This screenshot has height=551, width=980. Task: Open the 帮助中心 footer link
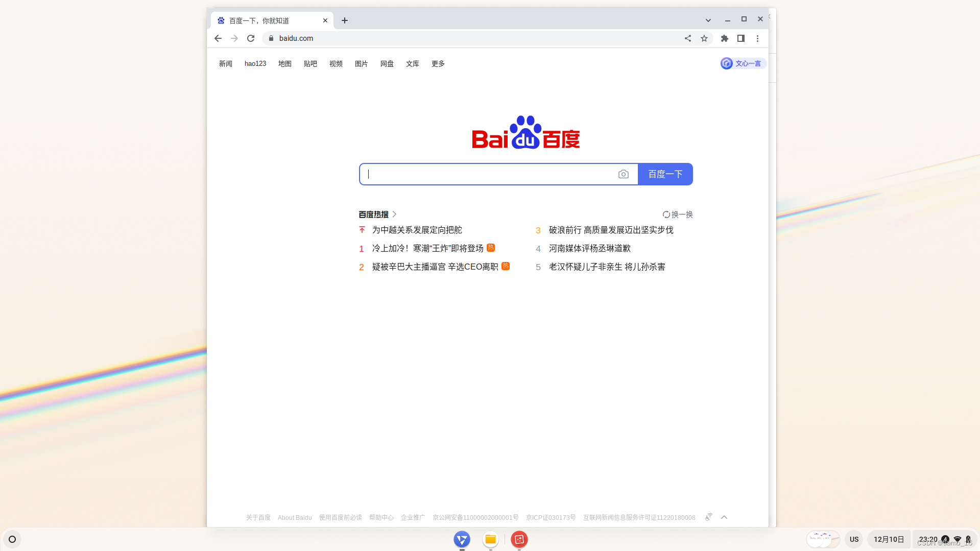[x=381, y=518]
